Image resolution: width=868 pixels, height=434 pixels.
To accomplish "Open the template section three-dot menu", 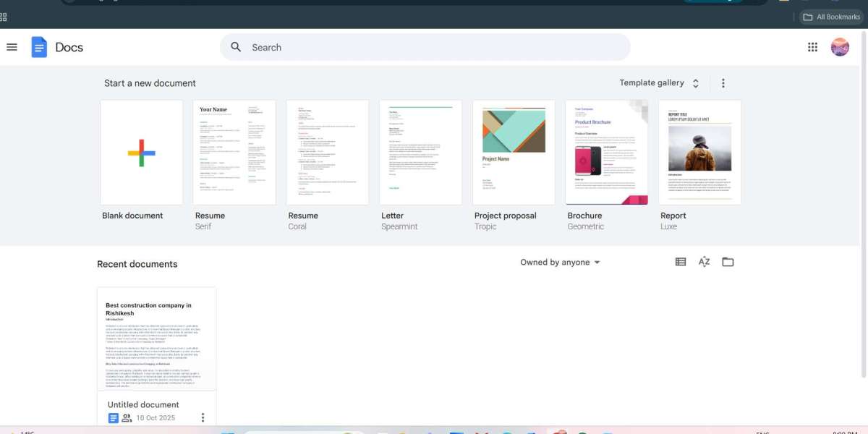I will coord(723,83).
